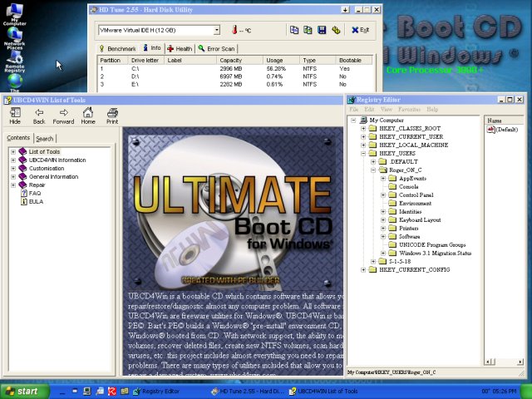532x399 pixels.
Task: Collapse Roger_ON_C registry key
Action: pyautogui.click(x=373, y=170)
